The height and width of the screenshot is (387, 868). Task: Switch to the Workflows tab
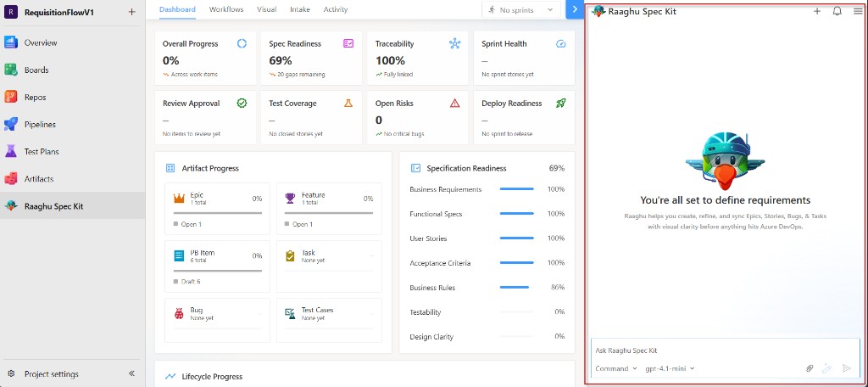[x=226, y=9]
